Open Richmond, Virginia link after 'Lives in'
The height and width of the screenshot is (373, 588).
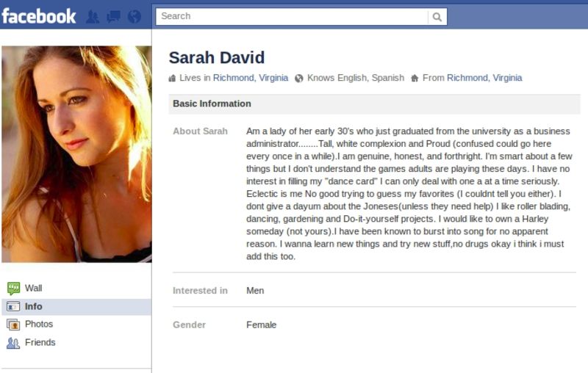(x=251, y=78)
